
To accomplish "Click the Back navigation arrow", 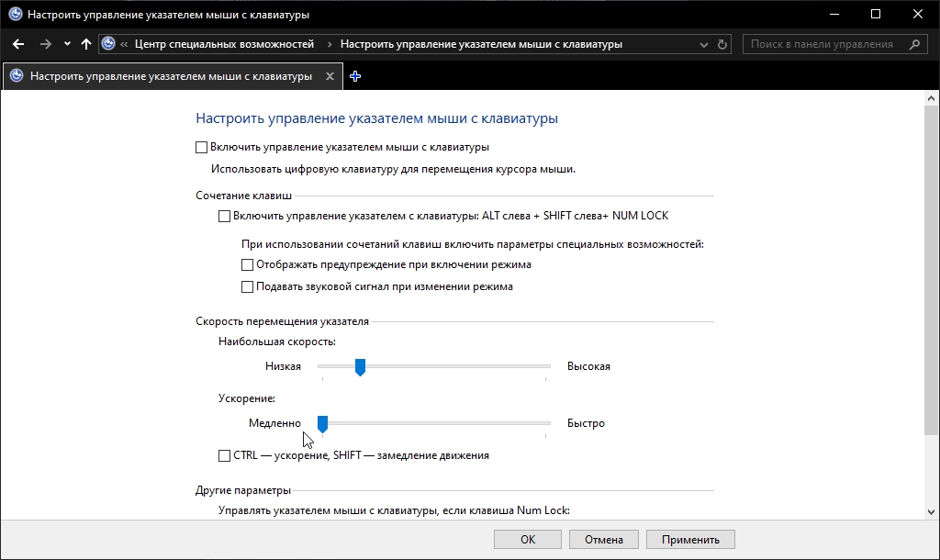I will (18, 44).
